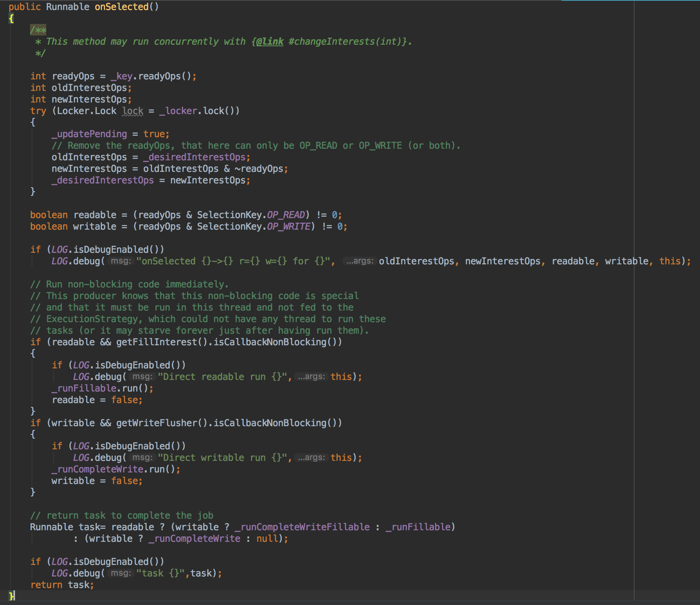
Task: Click the ...args: hint before oldInterestOps
Action: click(359, 261)
